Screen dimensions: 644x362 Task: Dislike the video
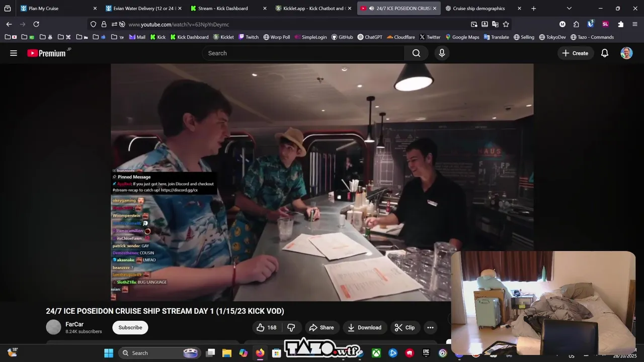coord(291,327)
